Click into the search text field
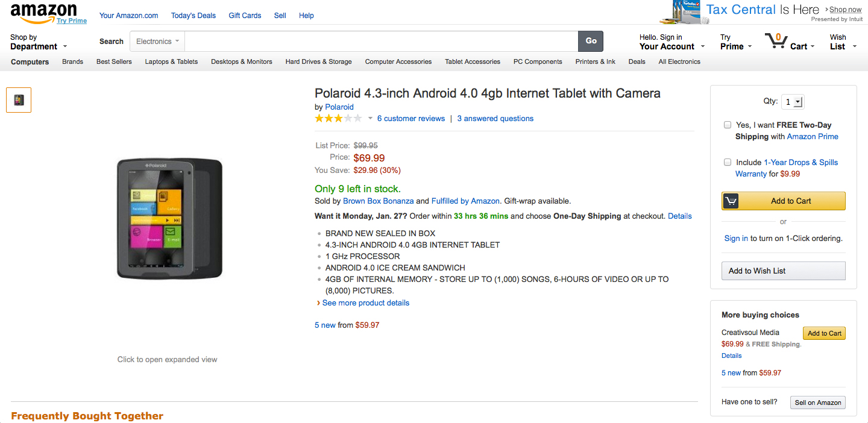868x423 pixels. pos(381,42)
